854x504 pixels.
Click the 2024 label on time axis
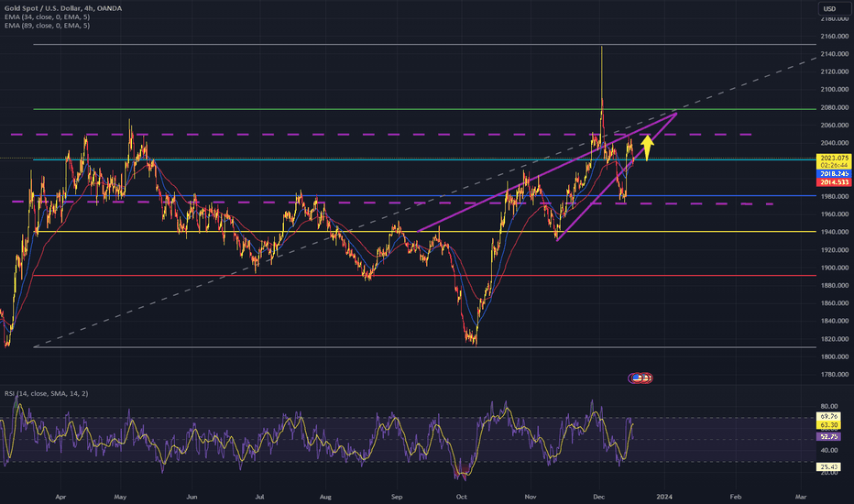[664, 497]
